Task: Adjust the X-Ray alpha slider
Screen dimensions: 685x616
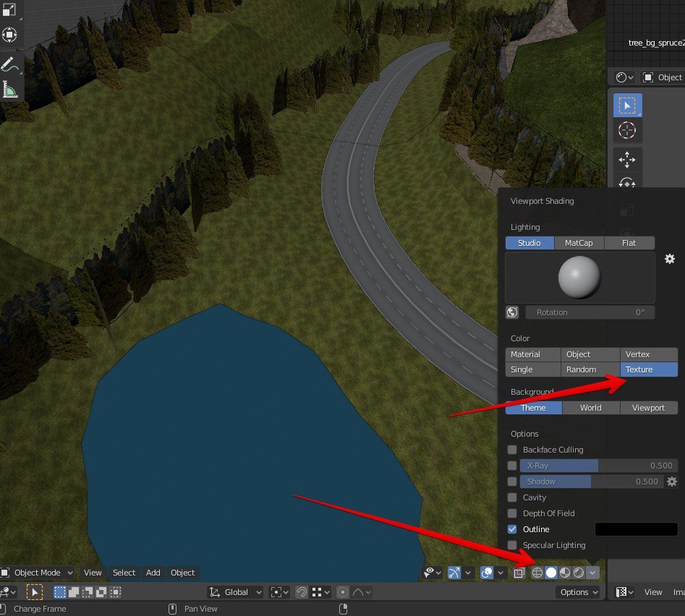Action: (x=599, y=466)
